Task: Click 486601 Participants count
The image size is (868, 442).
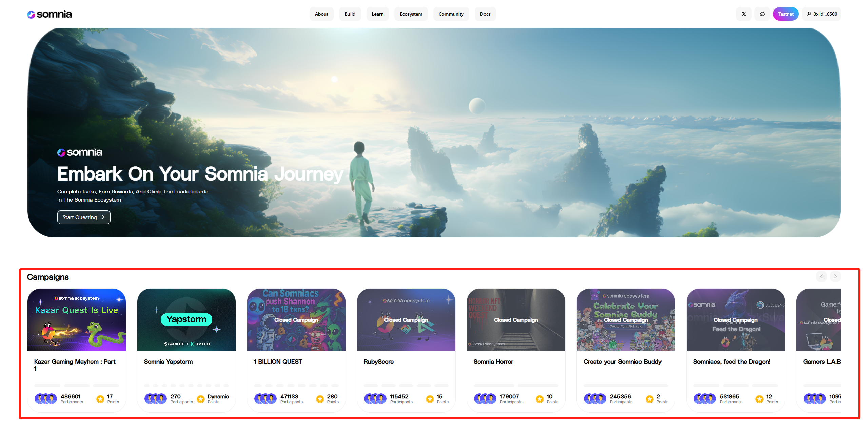Action: coord(72,399)
